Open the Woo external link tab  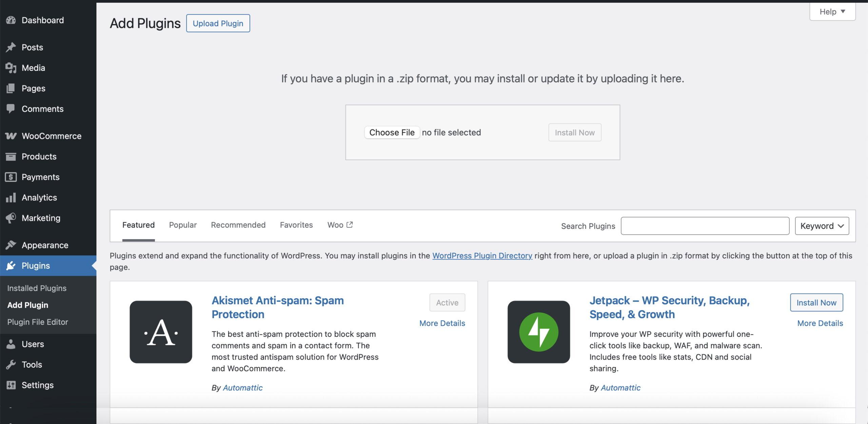(340, 225)
